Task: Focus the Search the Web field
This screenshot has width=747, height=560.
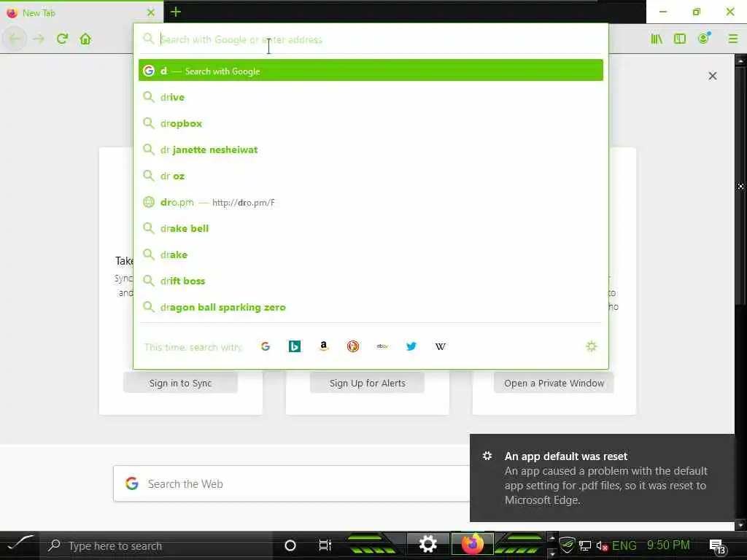Action: 292,483
